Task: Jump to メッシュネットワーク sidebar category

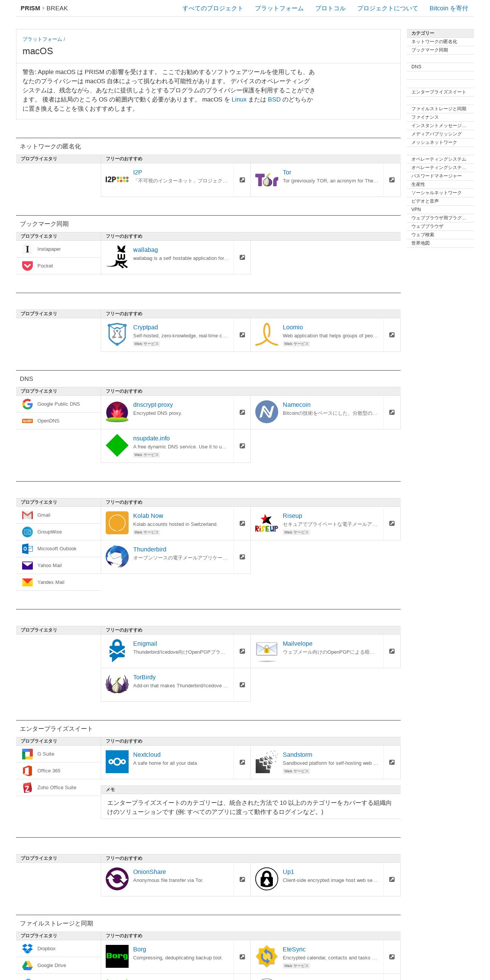Action: coord(440,143)
